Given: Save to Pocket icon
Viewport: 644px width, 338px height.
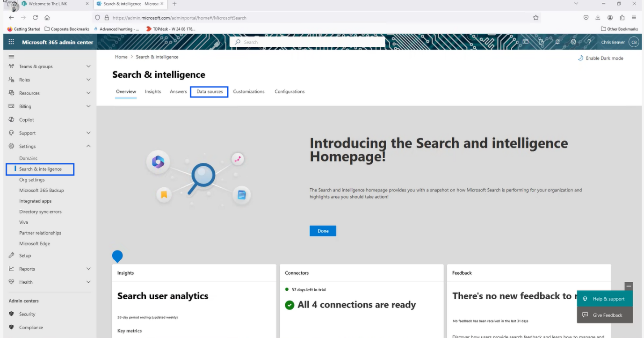Looking at the screenshot, I should [586, 18].
